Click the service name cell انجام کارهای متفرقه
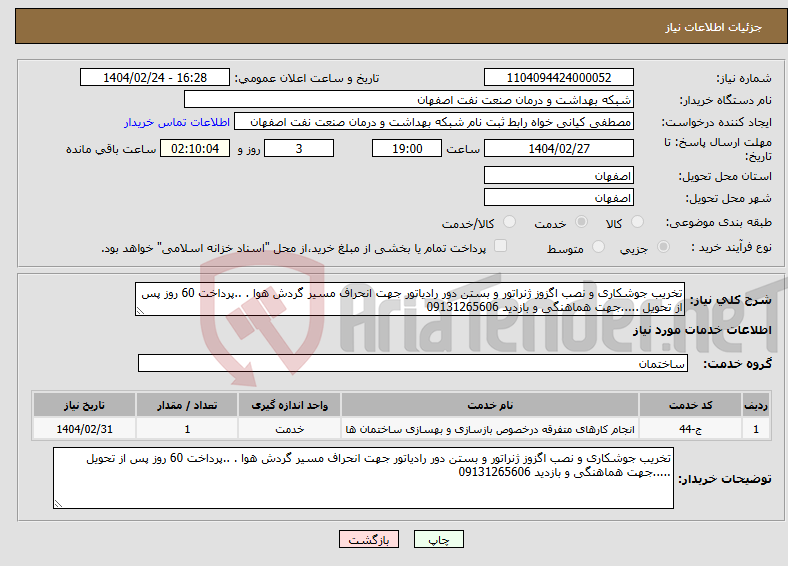 point(490,429)
